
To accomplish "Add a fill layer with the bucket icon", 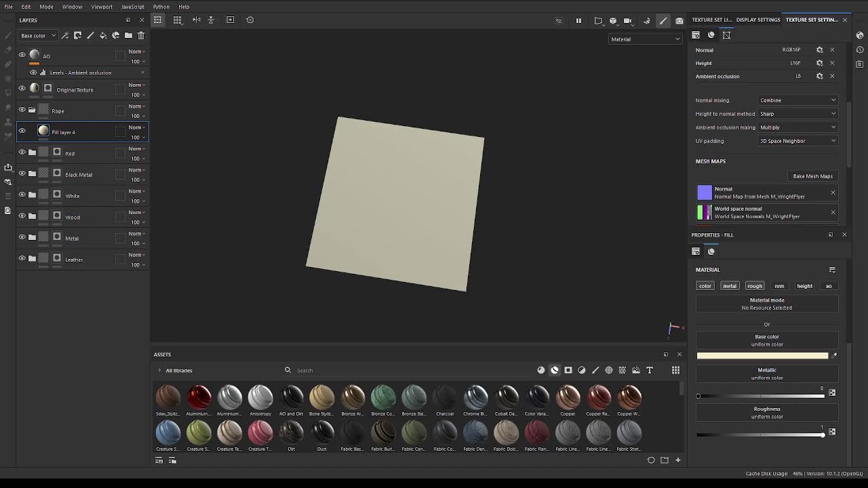I will (x=103, y=35).
